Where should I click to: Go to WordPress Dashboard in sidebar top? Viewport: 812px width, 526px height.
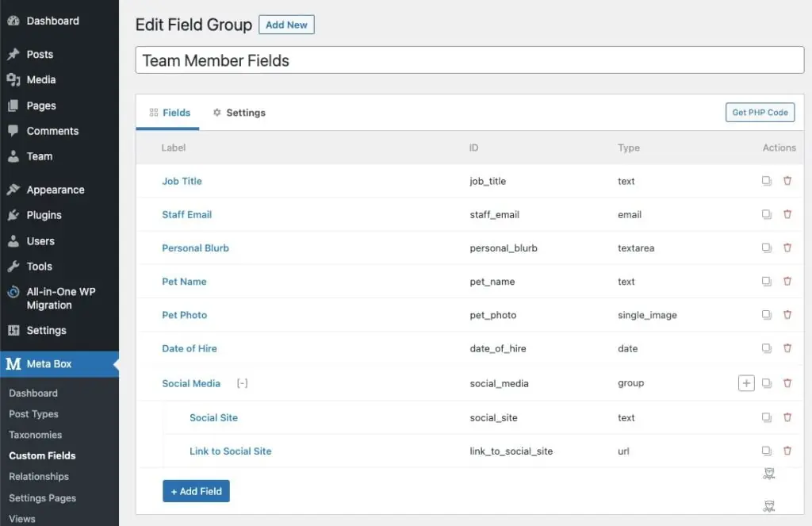59,21
